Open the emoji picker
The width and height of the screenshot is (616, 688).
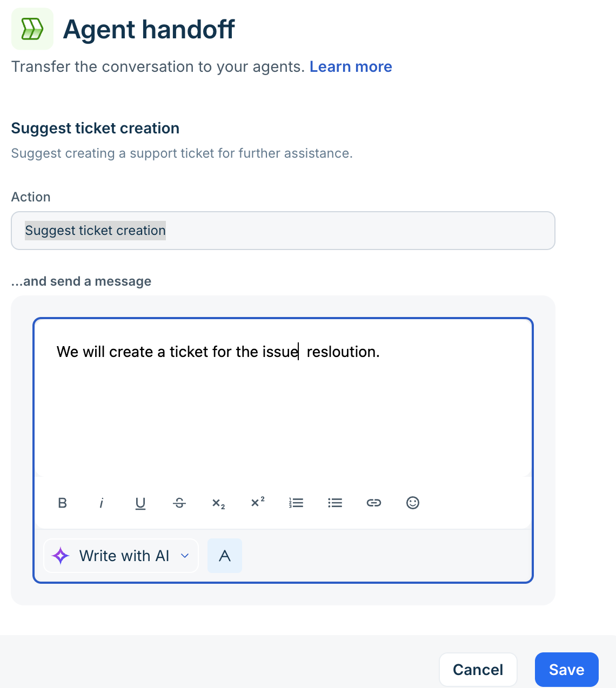[x=413, y=503]
